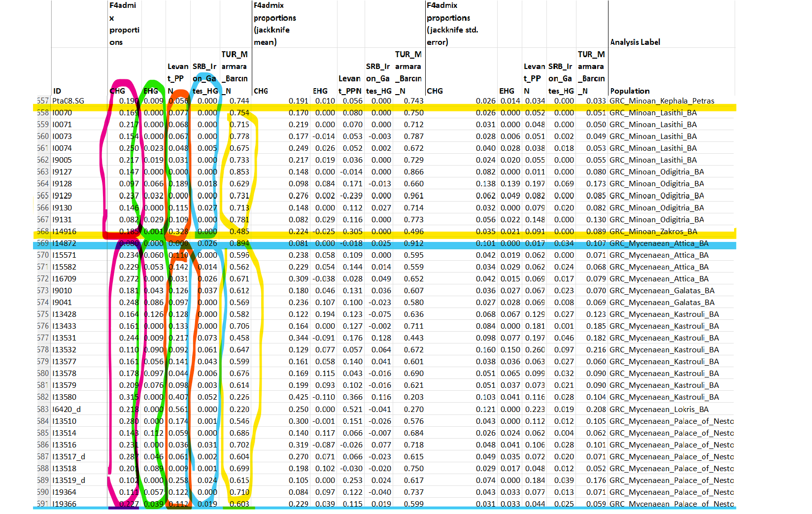Image resolution: width=812 pixels, height=514 pixels.
Task: Select the ID cell I6420_d
Action: (x=67, y=410)
